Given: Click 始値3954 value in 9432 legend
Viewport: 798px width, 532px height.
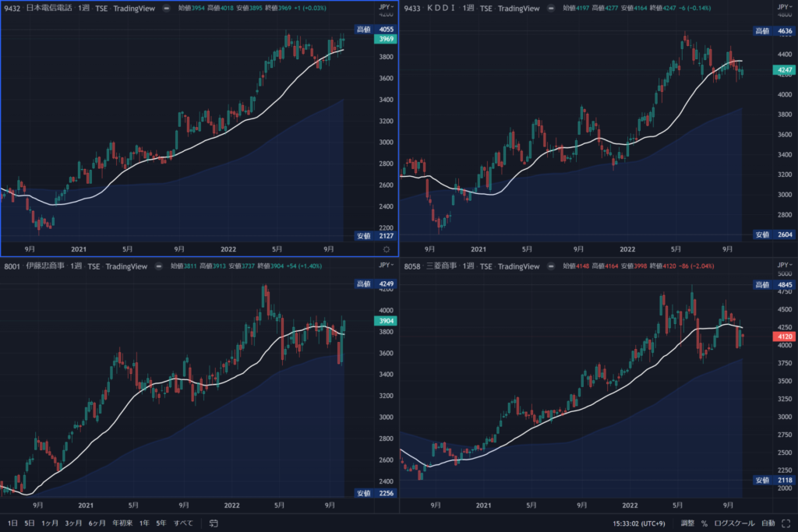Looking at the screenshot, I should click(192, 8).
